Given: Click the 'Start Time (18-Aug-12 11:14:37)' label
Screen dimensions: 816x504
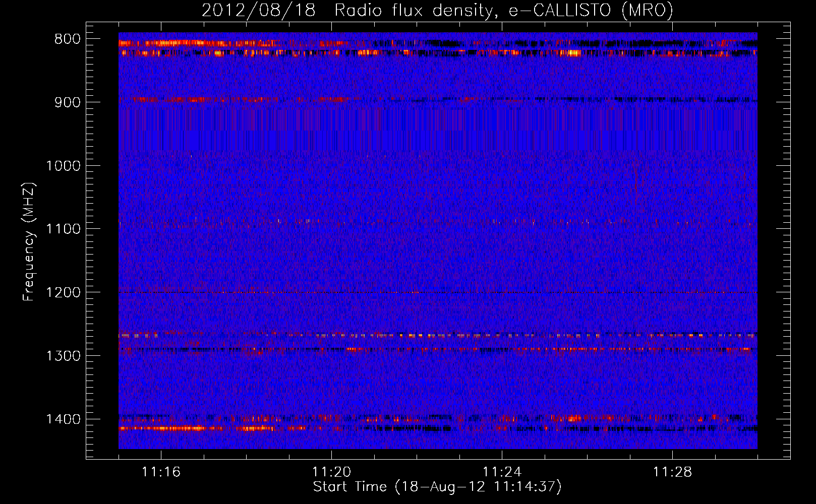Looking at the screenshot, I should [437, 487].
